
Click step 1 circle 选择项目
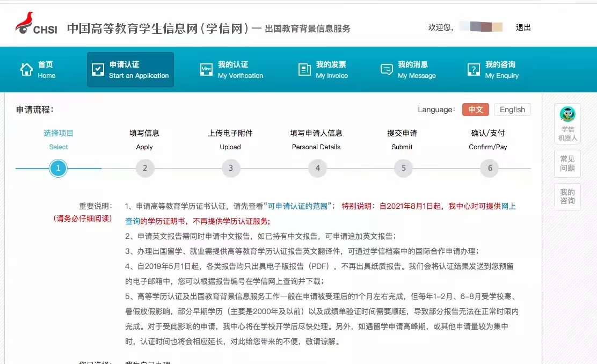pos(58,168)
